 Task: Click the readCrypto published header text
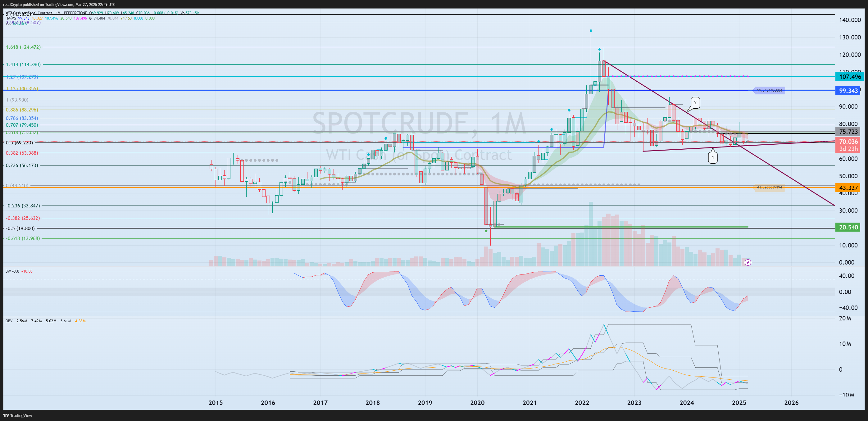[59, 4]
